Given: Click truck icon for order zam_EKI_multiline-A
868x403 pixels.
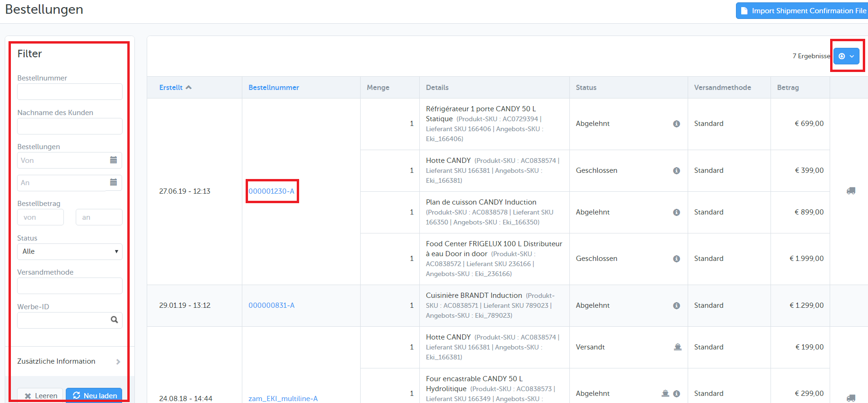Looking at the screenshot, I should [851, 398].
